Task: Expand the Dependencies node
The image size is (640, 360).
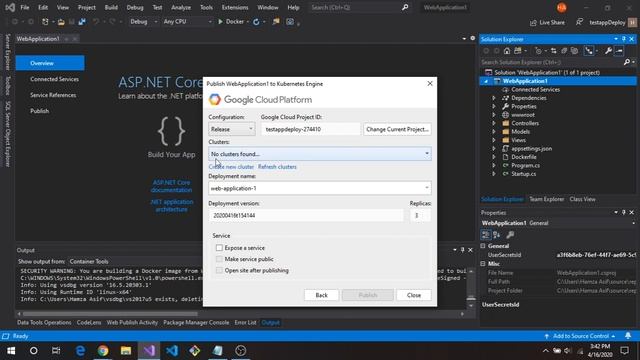Action: click(x=494, y=98)
